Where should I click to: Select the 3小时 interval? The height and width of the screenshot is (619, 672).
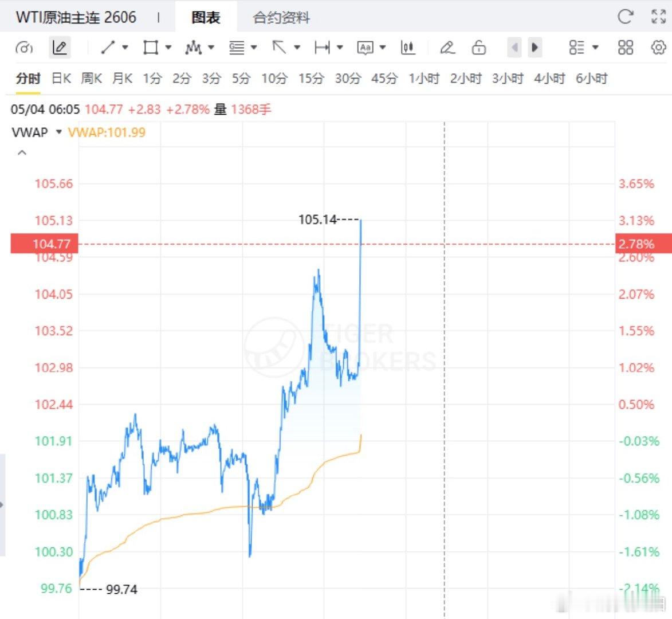coord(508,79)
